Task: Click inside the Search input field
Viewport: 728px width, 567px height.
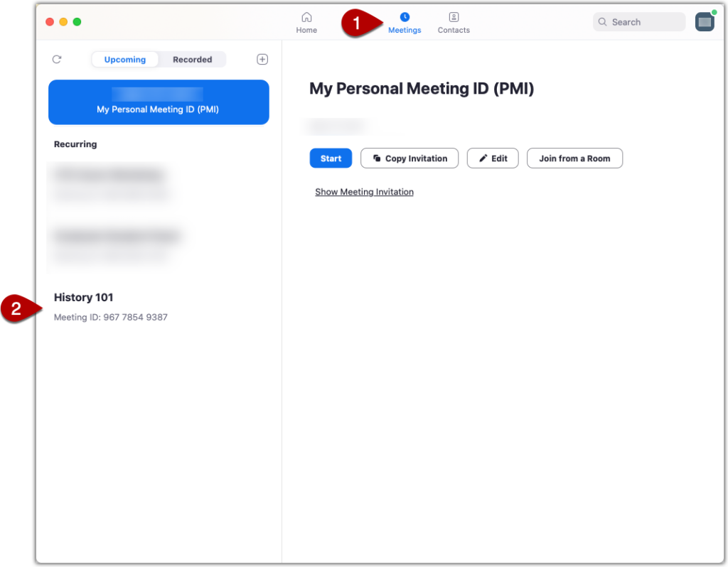Action: pos(640,22)
